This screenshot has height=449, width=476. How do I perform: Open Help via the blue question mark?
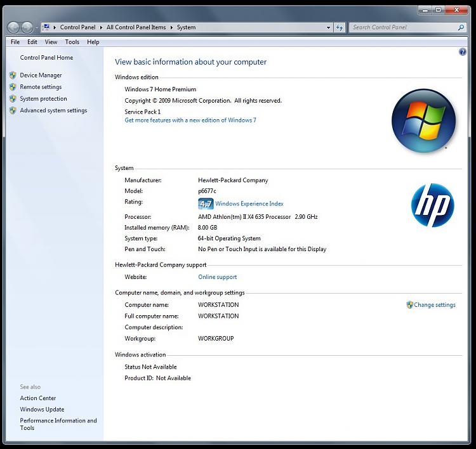462,52
